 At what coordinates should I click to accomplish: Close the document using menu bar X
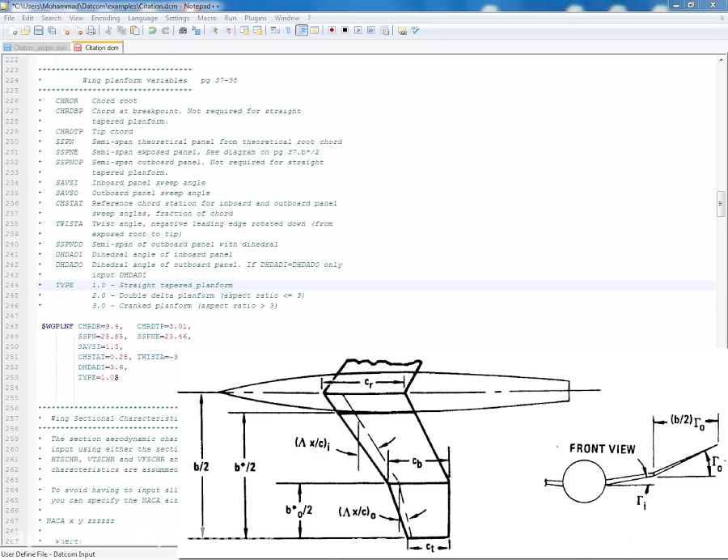click(722, 18)
